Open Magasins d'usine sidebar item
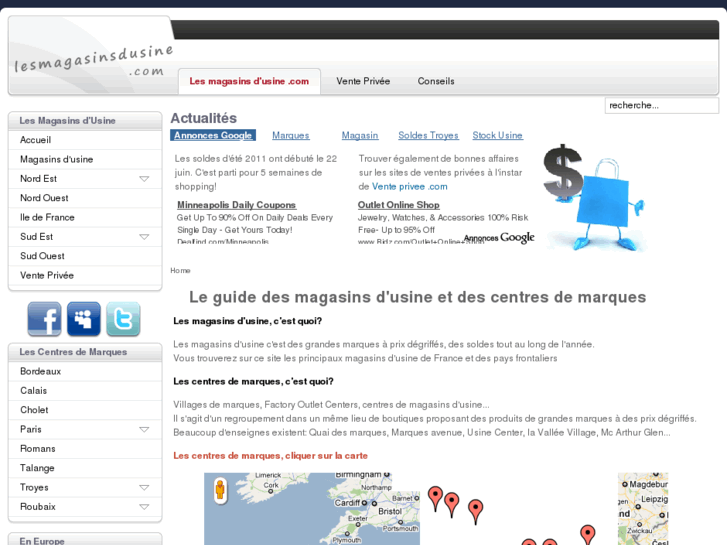The height and width of the screenshot is (545, 727). 85,160
